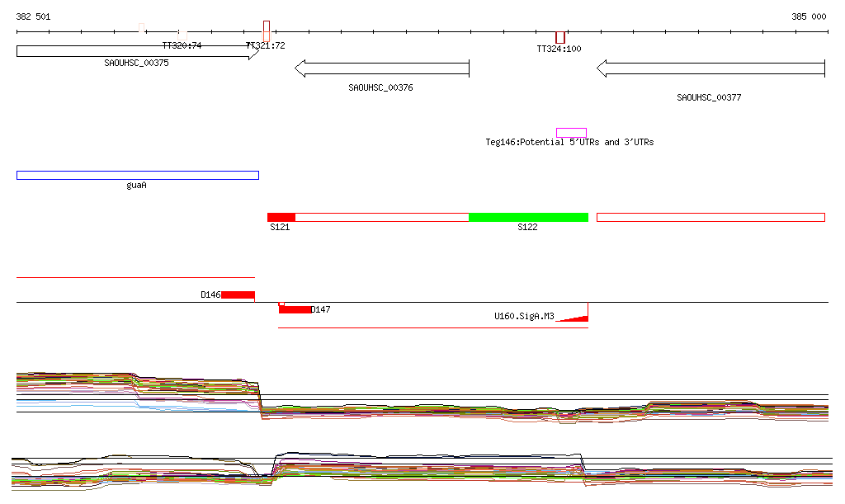Click the empty red box under SAOUHSC_00377
Viewport: 845px width, 504px height.
[x=710, y=218]
